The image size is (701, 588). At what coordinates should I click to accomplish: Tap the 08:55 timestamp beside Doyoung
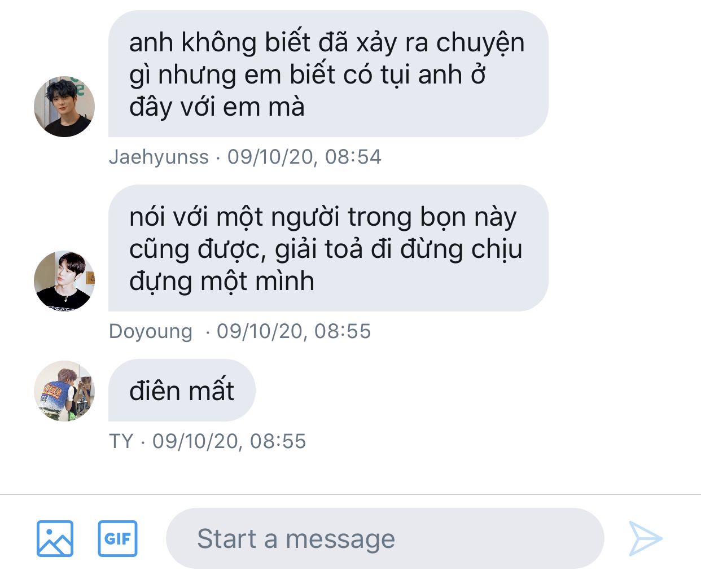click(x=293, y=331)
